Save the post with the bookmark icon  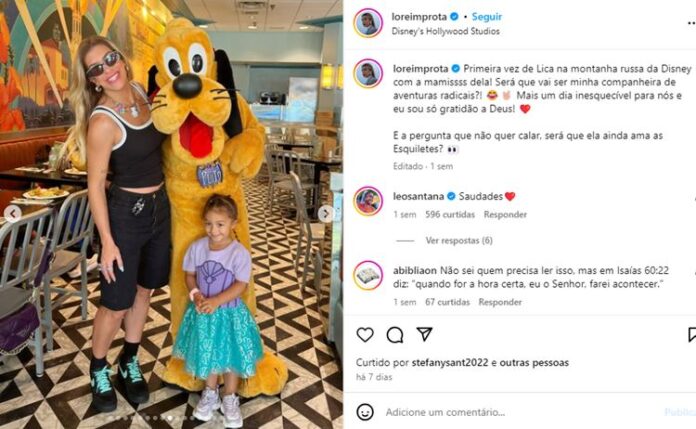point(692,334)
